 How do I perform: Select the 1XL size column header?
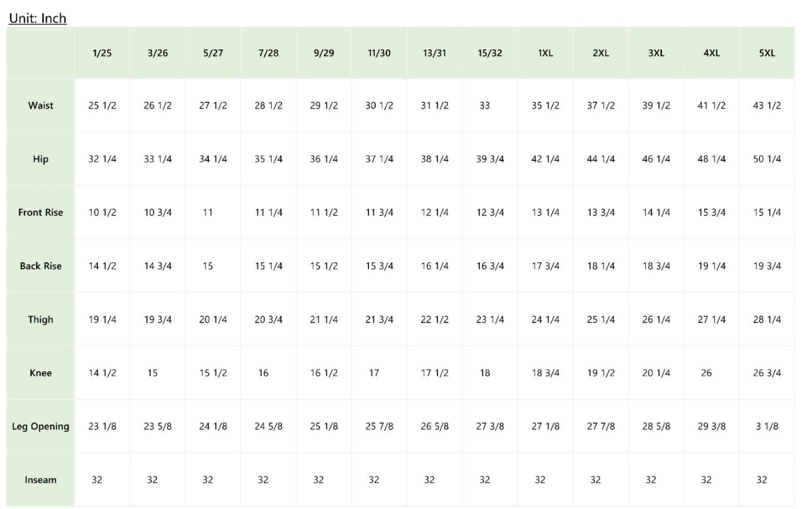tap(546, 53)
